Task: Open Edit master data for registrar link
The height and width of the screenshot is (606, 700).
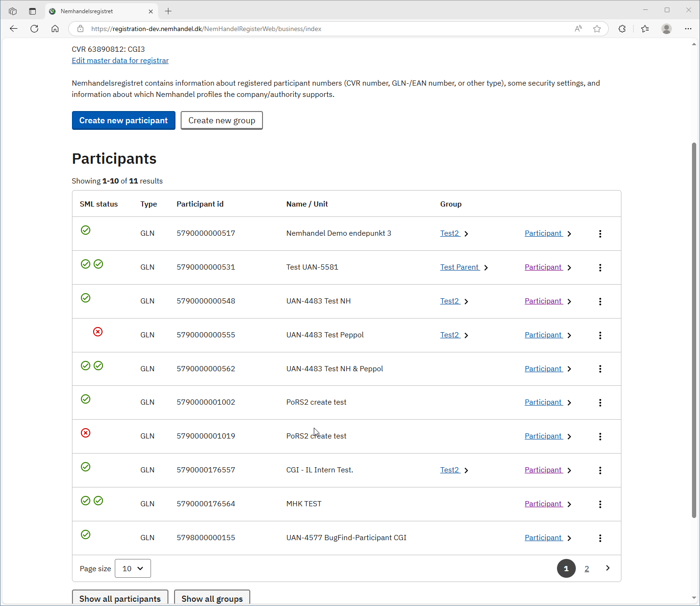Action: pos(120,60)
